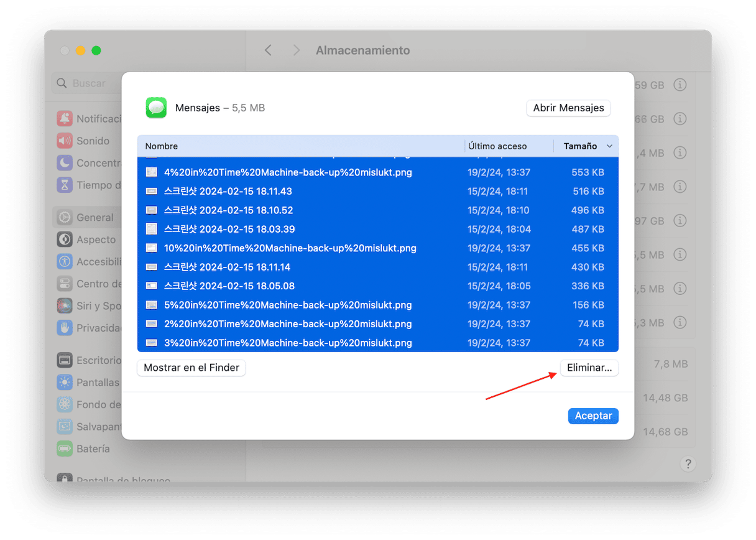Select the Sonido sidebar icon
The height and width of the screenshot is (540, 756).
coord(65,141)
